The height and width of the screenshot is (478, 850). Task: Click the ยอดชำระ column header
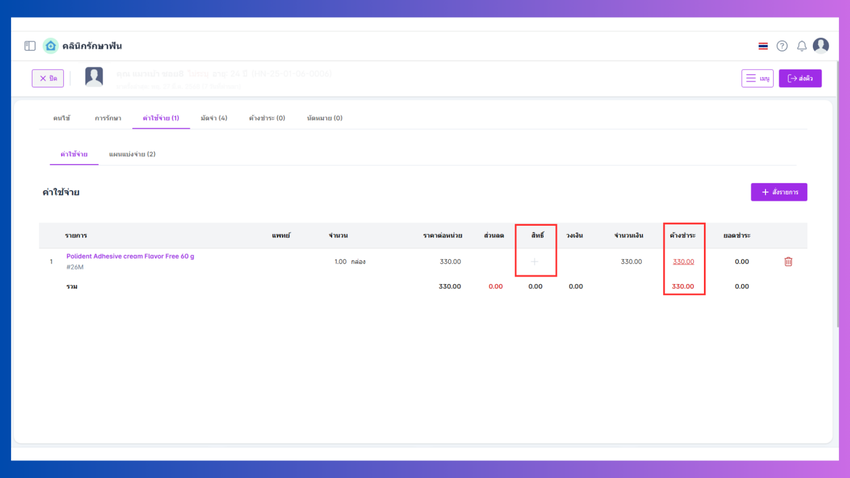[737, 236]
